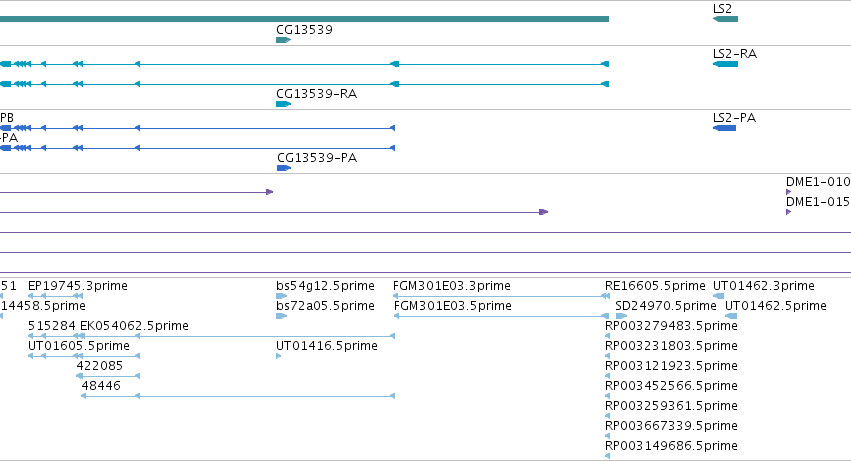The width and height of the screenshot is (851, 461).
Task: Click the long teal gene bar at top
Action: click(304, 19)
